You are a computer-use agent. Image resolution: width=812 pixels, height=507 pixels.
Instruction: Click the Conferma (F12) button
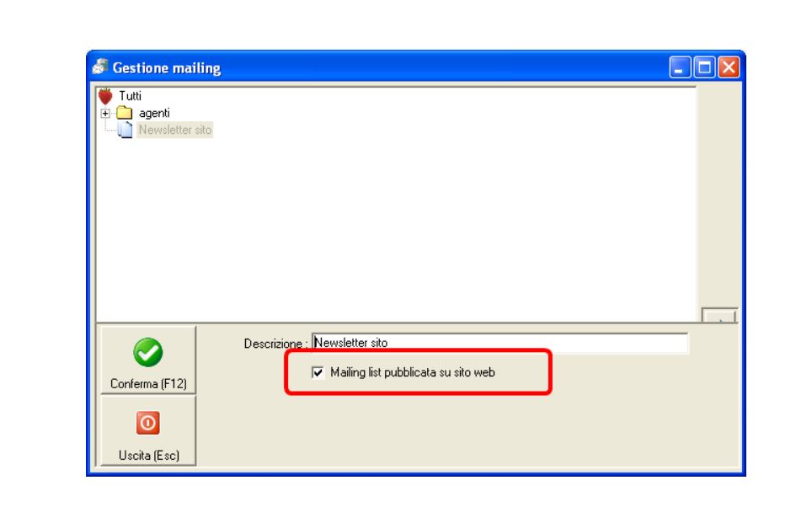[148, 360]
